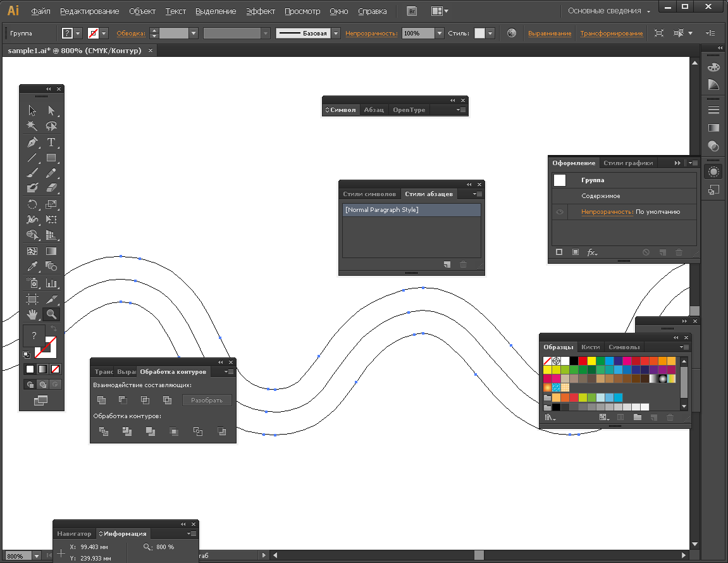Select the Type tool
The width and height of the screenshot is (728, 563).
(x=51, y=142)
